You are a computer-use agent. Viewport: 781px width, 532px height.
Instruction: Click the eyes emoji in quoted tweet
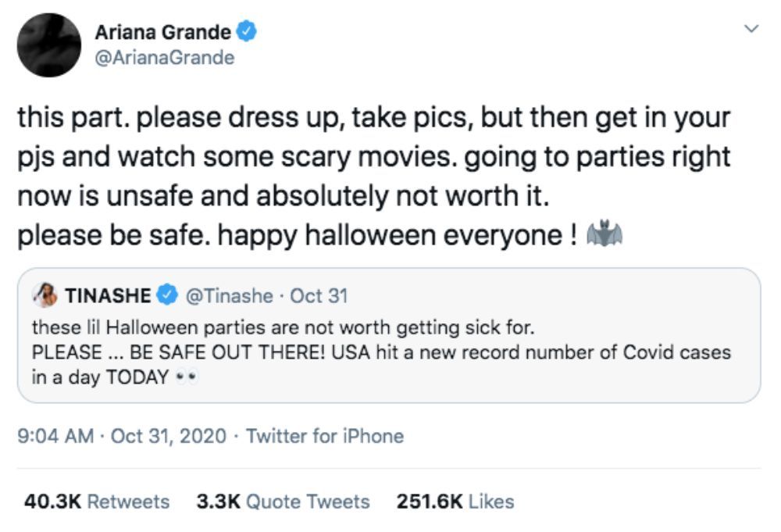click(188, 377)
